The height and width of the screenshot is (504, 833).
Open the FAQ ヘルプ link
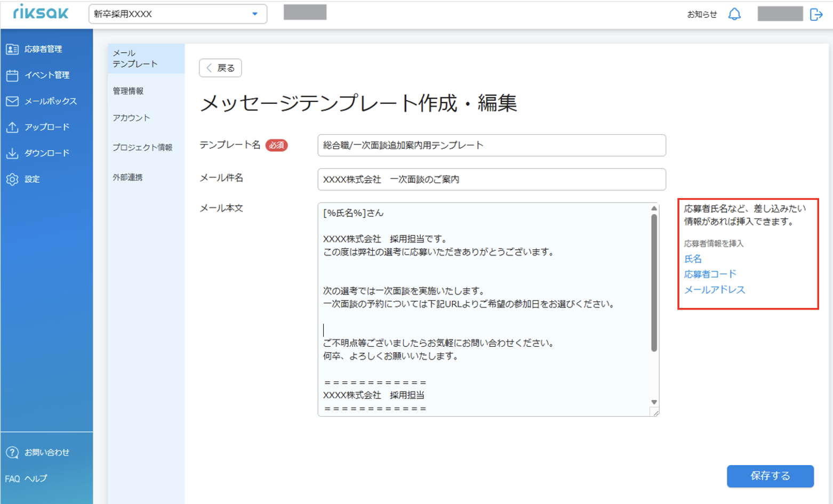pos(26,478)
